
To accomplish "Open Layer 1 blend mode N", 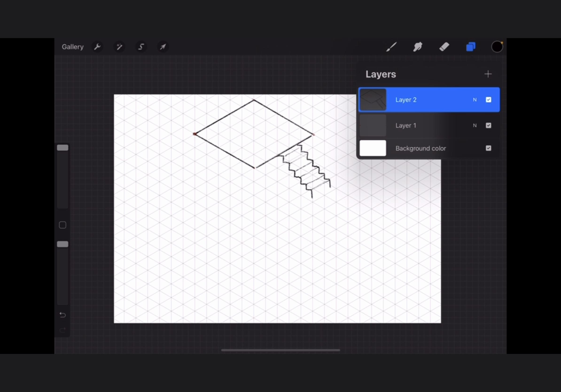I will [x=475, y=125].
